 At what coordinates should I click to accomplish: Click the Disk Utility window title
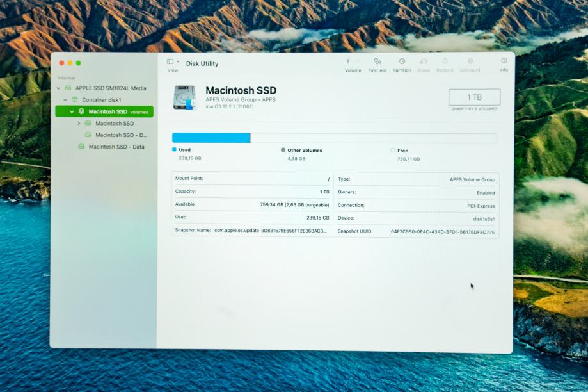[x=202, y=64]
